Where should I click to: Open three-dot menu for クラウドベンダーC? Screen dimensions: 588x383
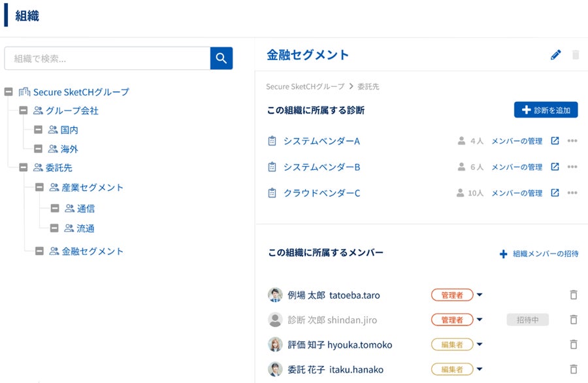point(572,193)
